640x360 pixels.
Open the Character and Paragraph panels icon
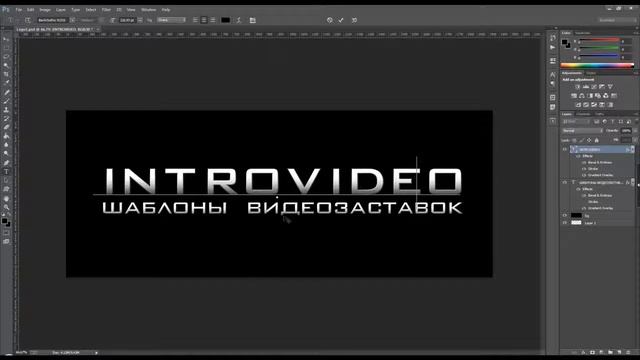[x=253, y=20]
